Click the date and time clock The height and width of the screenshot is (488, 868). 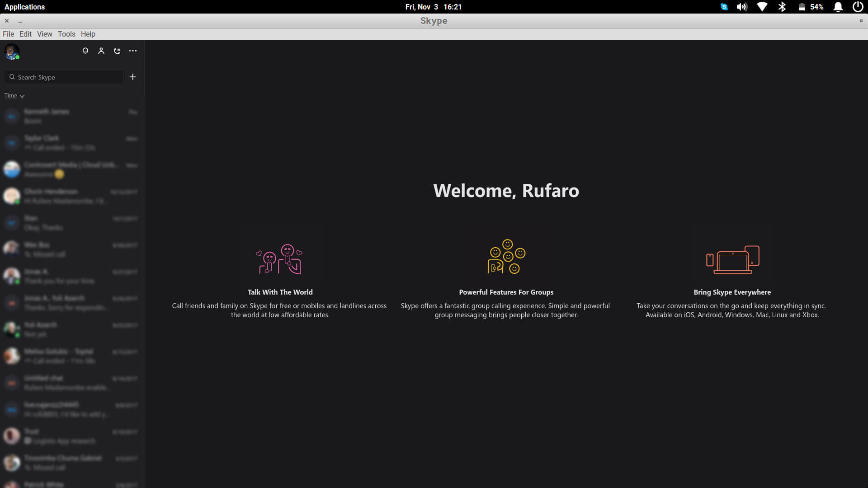tap(434, 7)
